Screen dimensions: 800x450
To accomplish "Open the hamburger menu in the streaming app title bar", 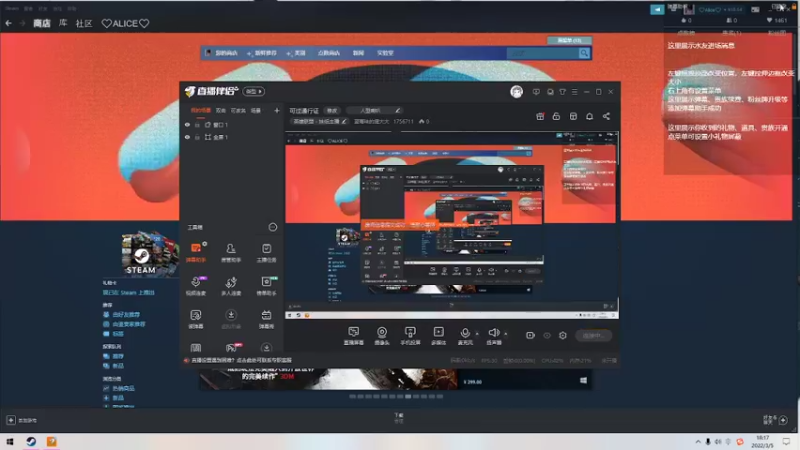I will click(x=574, y=92).
